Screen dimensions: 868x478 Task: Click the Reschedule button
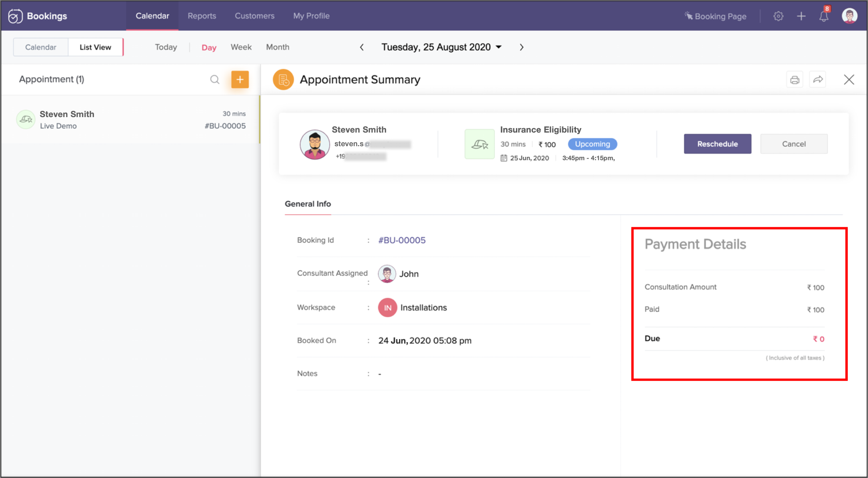pyautogui.click(x=717, y=144)
